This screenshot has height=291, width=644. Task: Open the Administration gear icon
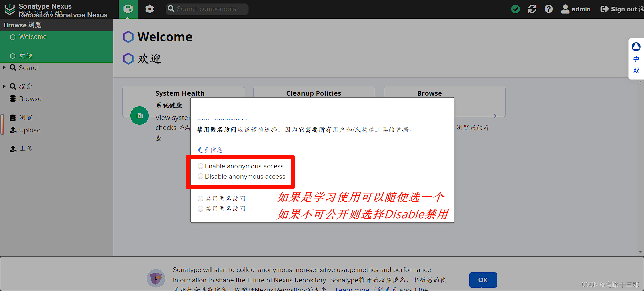pyautogui.click(x=150, y=9)
